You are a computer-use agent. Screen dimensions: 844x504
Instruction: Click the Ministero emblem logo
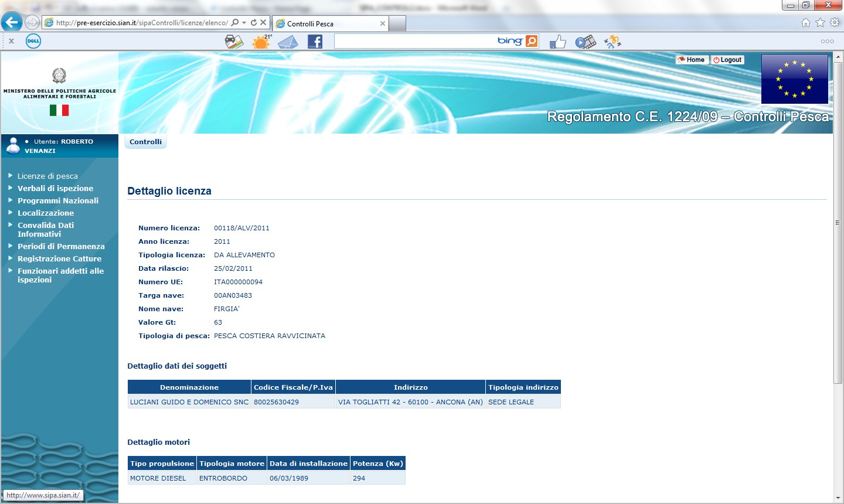[59, 76]
